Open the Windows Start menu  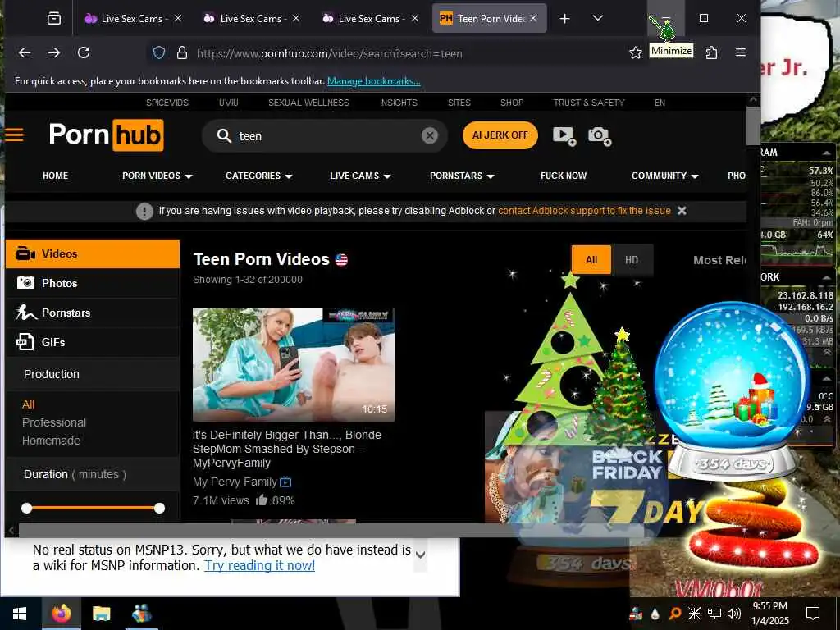[21, 614]
